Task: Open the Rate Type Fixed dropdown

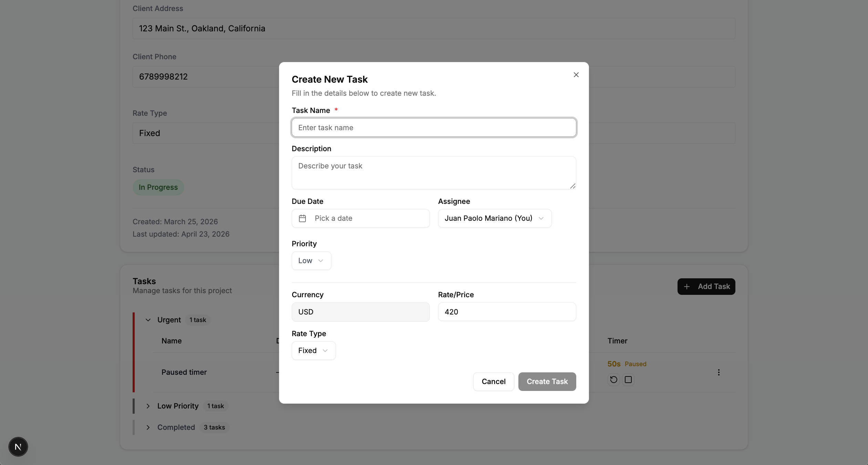Action: (313, 351)
